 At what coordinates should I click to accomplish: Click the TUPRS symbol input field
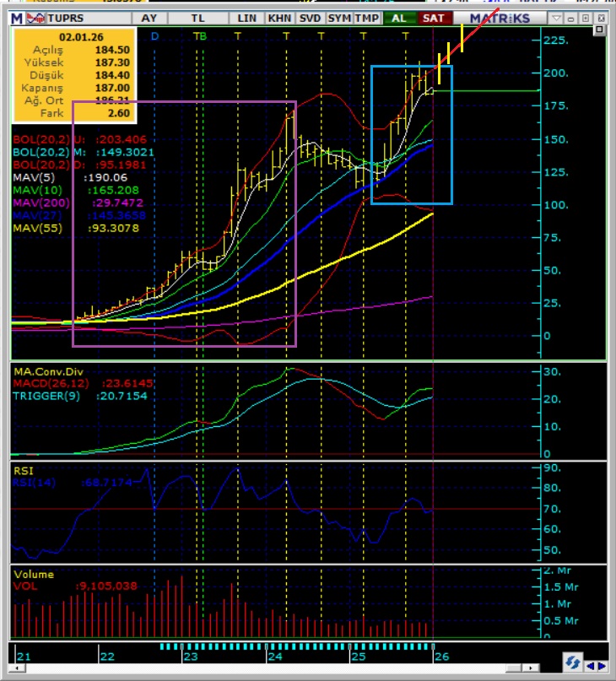tap(86, 18)
